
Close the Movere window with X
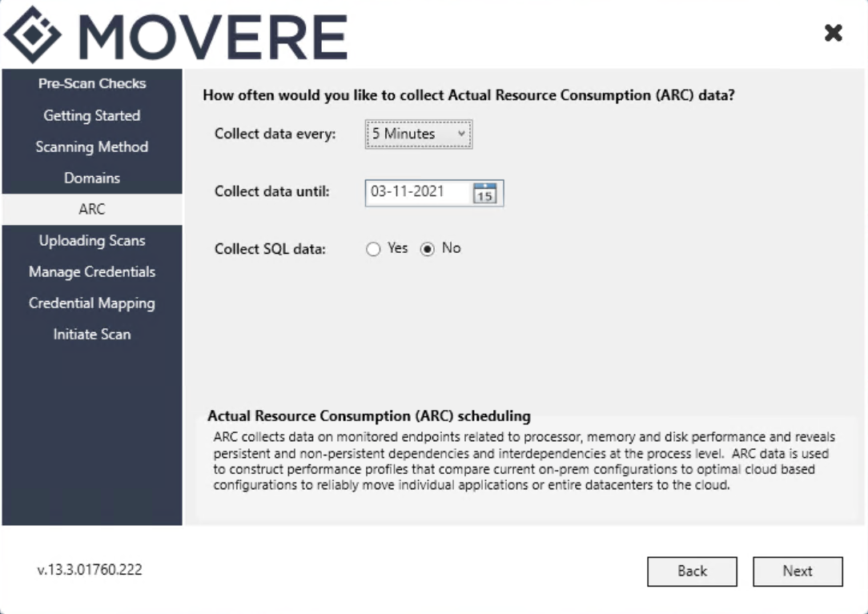click(x=833, y=33)
